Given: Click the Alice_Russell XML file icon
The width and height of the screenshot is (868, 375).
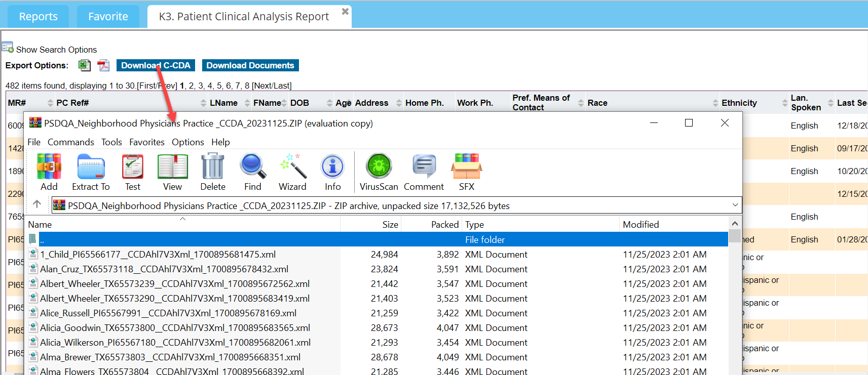Looking at the screenshot, I should (33, 313).
